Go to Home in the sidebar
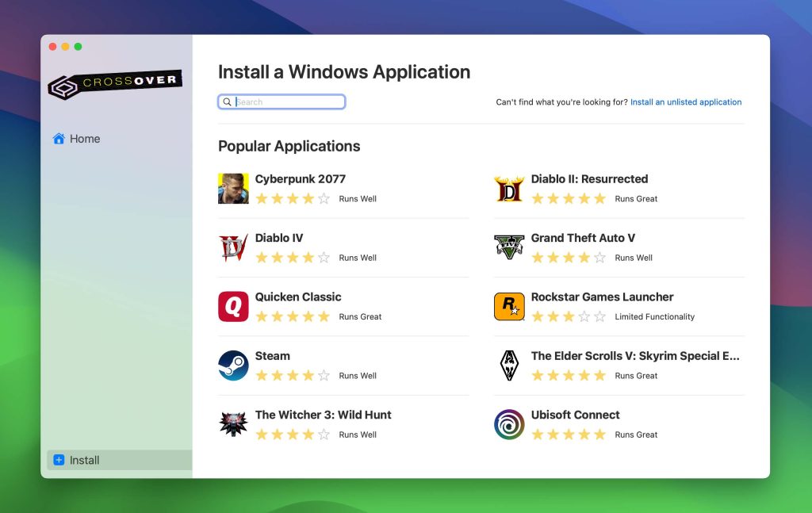Viewport: 812px width, 513px height. coord(76,139)
